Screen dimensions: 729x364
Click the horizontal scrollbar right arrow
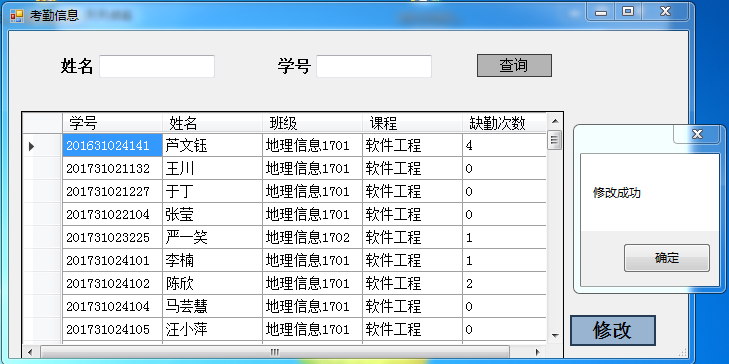pos(538,351)
